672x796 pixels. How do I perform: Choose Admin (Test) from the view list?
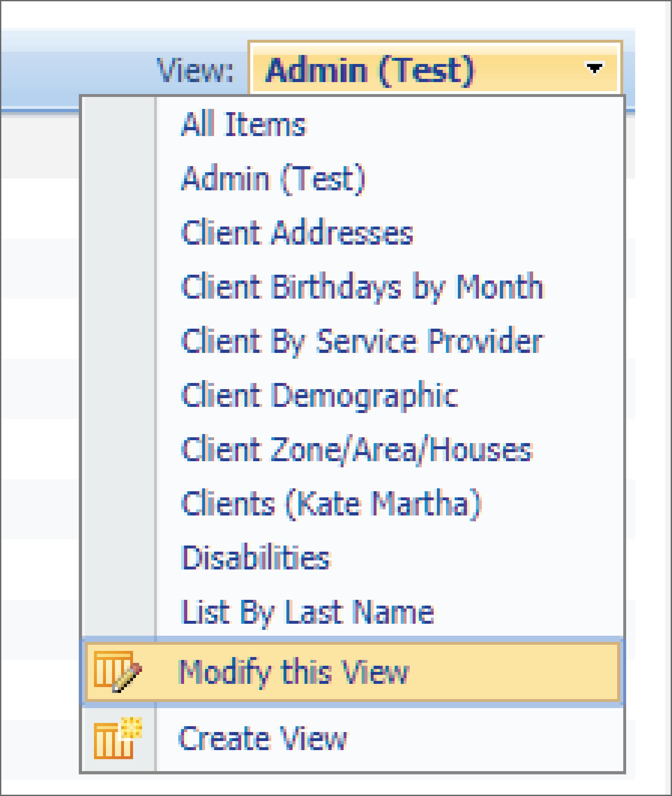274,179
